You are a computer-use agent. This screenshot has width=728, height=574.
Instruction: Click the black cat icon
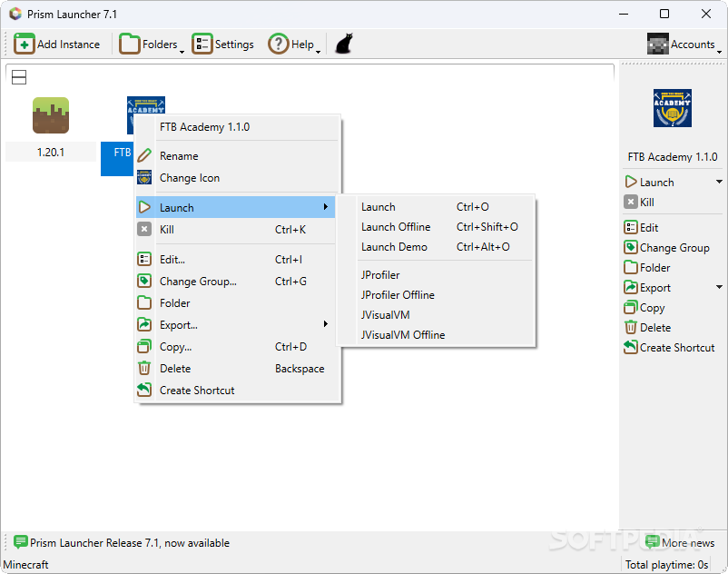pos(344,45)
